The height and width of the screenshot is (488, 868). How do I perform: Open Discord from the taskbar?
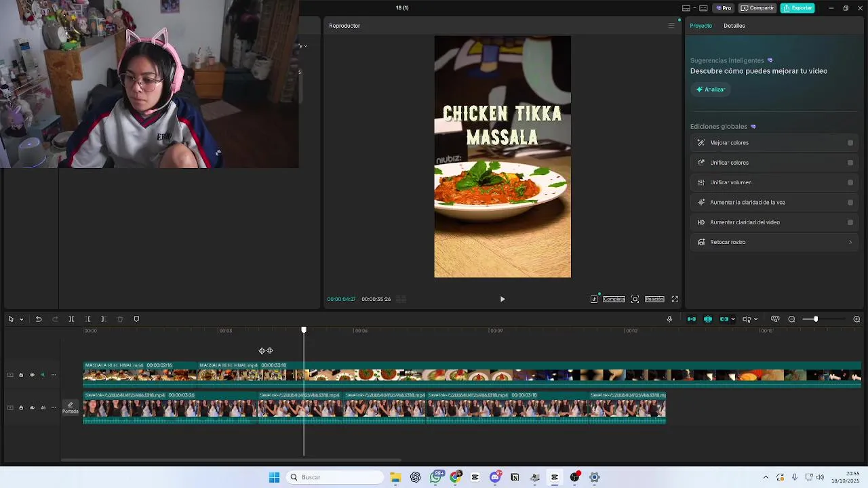tap(495, 477)
